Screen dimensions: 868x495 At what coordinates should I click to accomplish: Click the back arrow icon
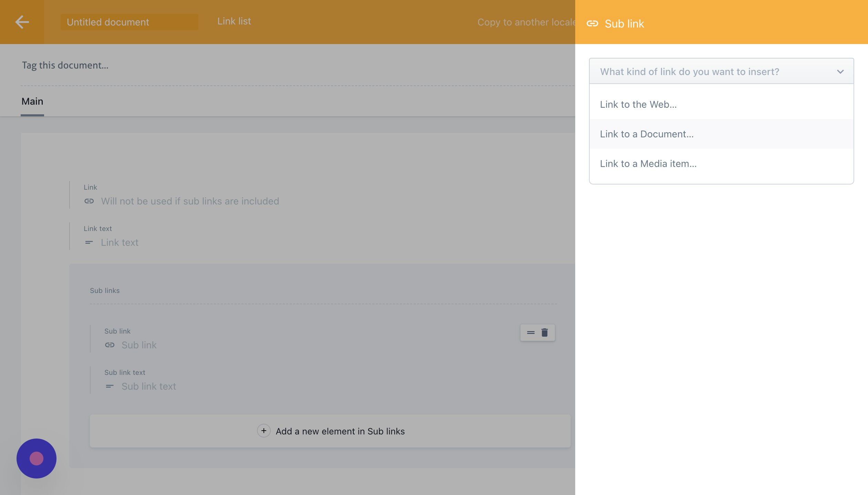click(22, 22)
